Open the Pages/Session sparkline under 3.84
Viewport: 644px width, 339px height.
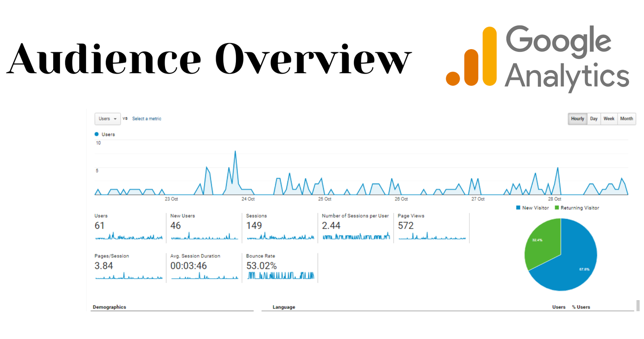[x=129, y=276]
